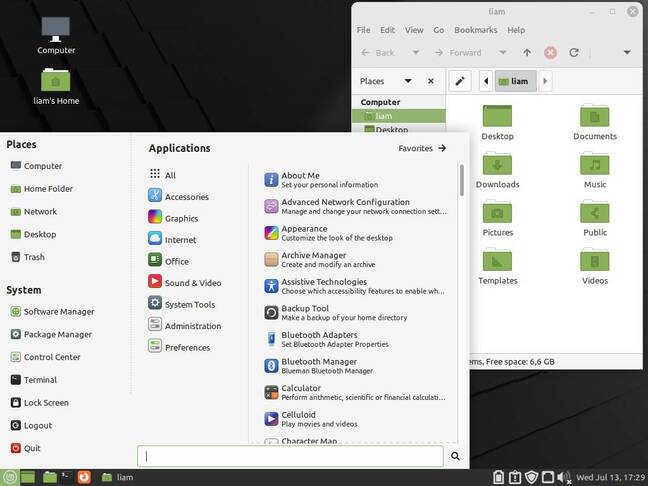This screenshot has width=648, height=486.
Task: Open the toolbar overflow dropdown arrow
Action: (627, 52)
